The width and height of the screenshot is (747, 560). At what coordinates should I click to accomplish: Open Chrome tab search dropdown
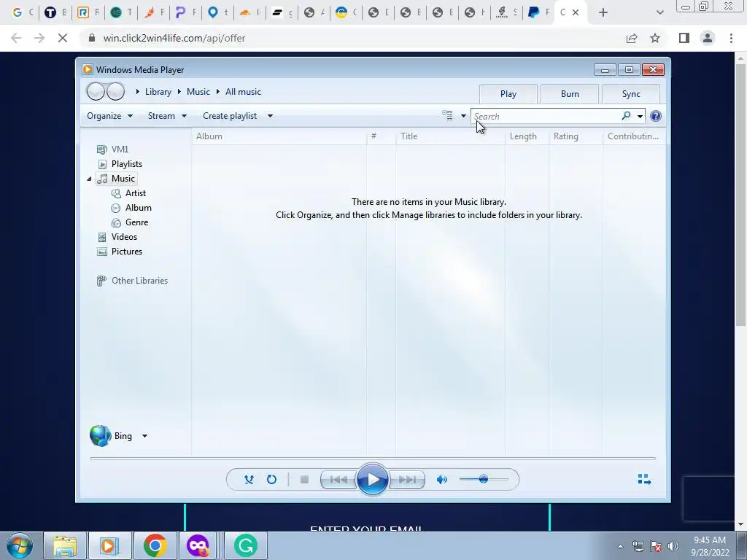pos(659,12)
